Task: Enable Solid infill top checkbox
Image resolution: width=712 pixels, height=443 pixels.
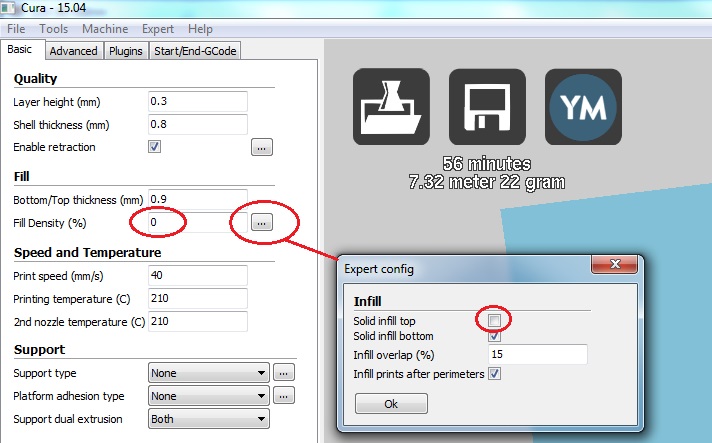Action: pyautogui.click(x=494, y=320)
